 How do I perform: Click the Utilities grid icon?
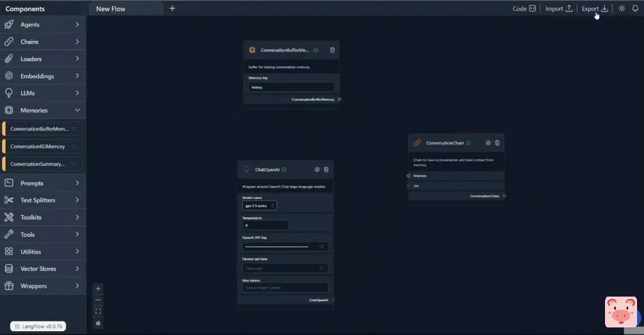click(9, 251)
